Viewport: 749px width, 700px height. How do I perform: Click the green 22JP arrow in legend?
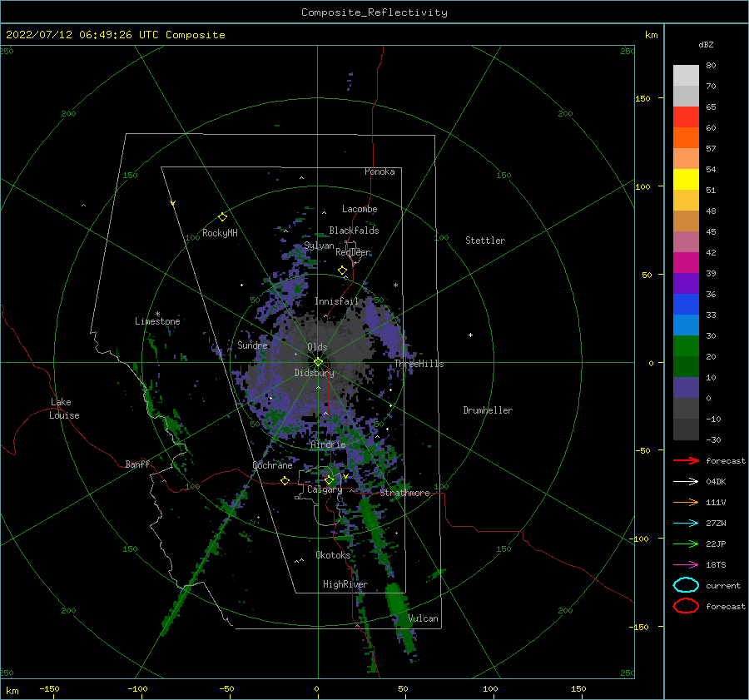pos(686,544)
